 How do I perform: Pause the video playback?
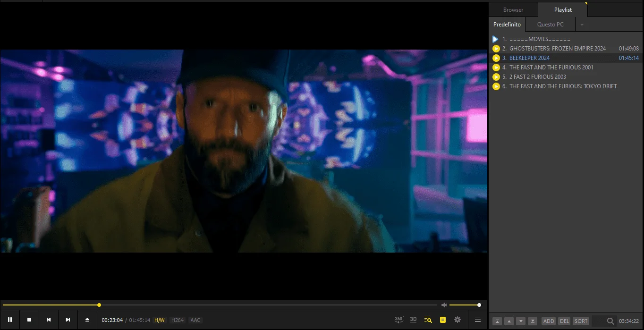(x=10, y=320)
